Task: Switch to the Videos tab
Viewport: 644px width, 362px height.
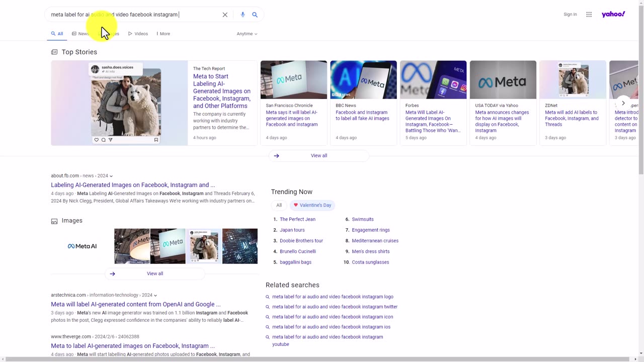Action: [x=138, y=34]
